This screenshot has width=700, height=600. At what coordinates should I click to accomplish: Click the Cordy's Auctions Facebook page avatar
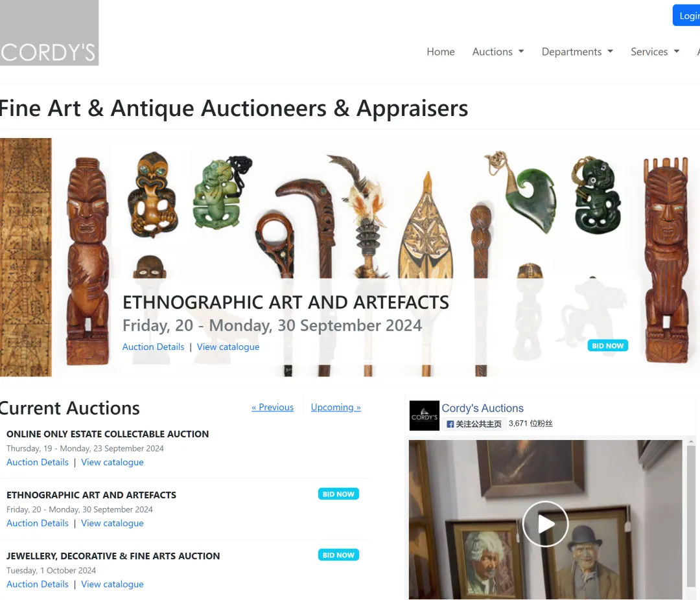424,415
